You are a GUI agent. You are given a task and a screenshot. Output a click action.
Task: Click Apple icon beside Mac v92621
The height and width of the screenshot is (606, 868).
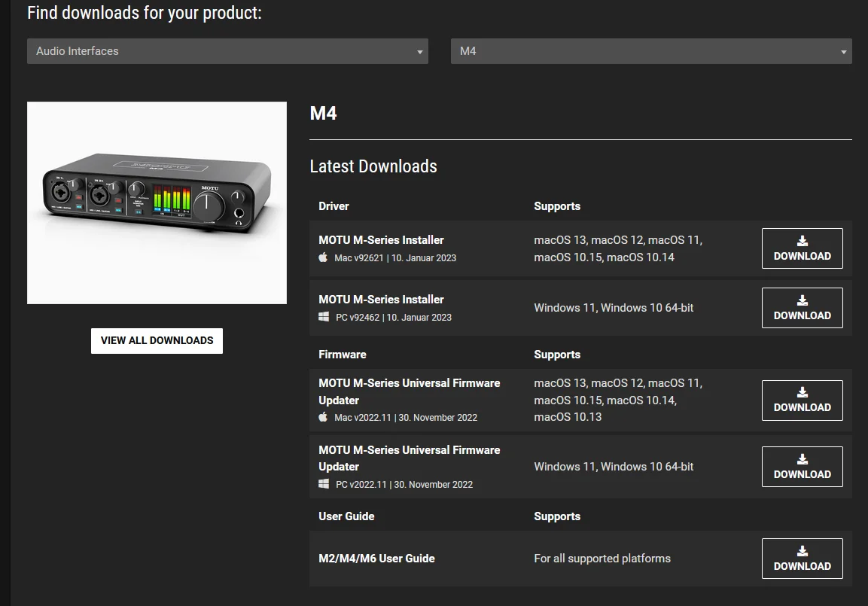point(323,257)
